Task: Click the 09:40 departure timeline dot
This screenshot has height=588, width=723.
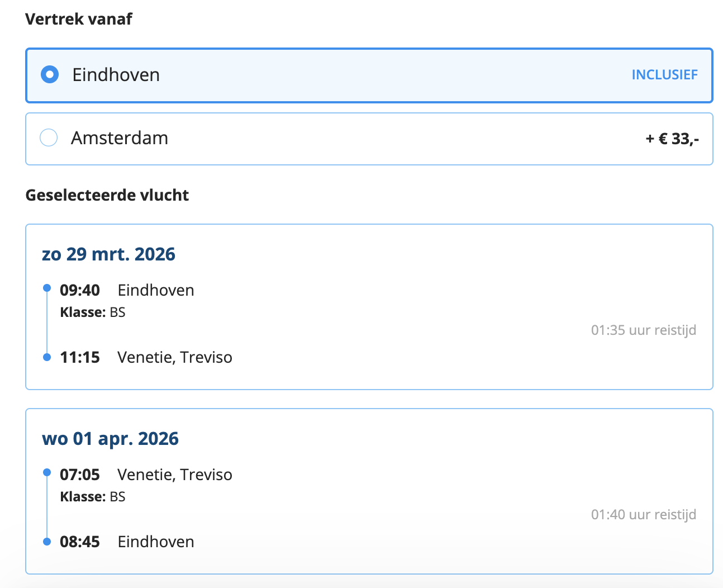Action: pyautogui.click(x=47, y=288)
